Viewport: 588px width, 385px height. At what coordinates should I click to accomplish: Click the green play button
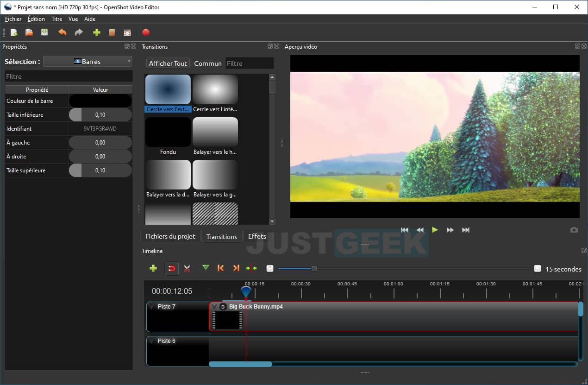pyautogui.click(x=435, y=230)
